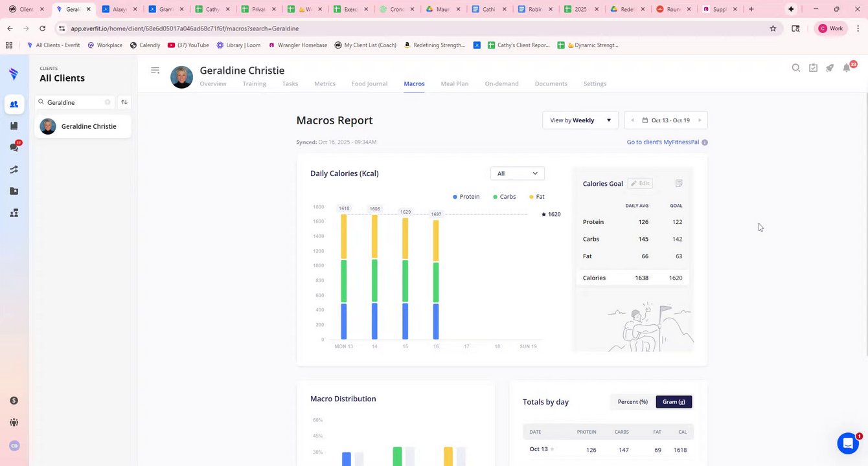
Task: Click the Monday 13 calorie bar
Action: (344, 276)
